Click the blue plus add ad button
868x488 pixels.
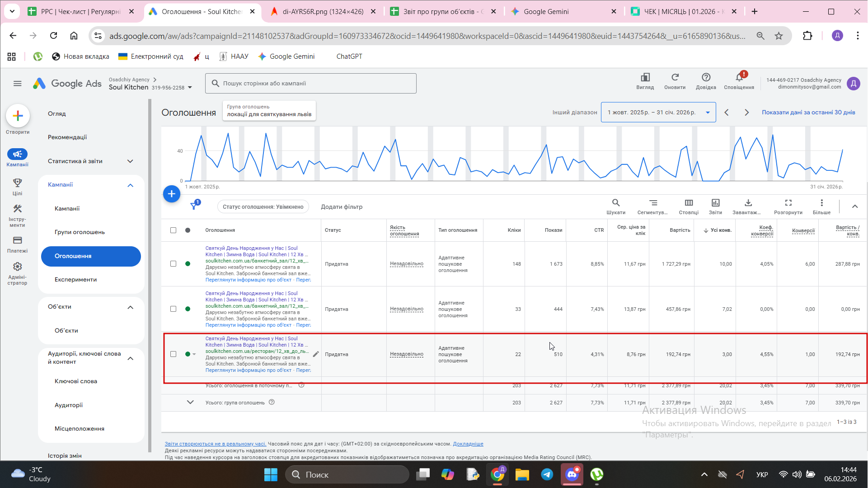pos(171,194)
